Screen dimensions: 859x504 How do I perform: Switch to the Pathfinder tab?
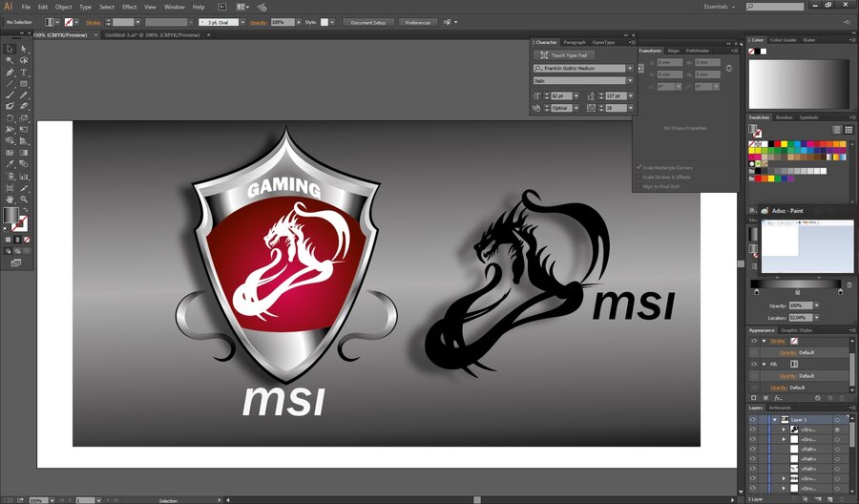click(698, 51)
